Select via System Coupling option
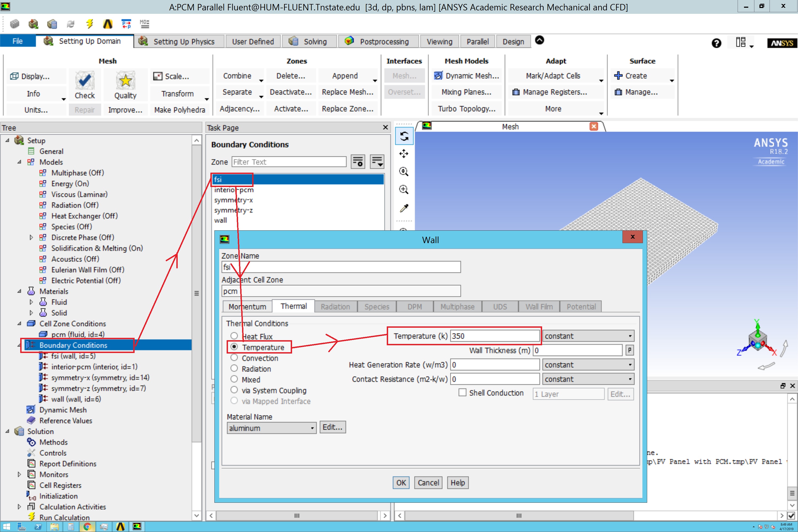The image size is (798, 532). [234, 390]
